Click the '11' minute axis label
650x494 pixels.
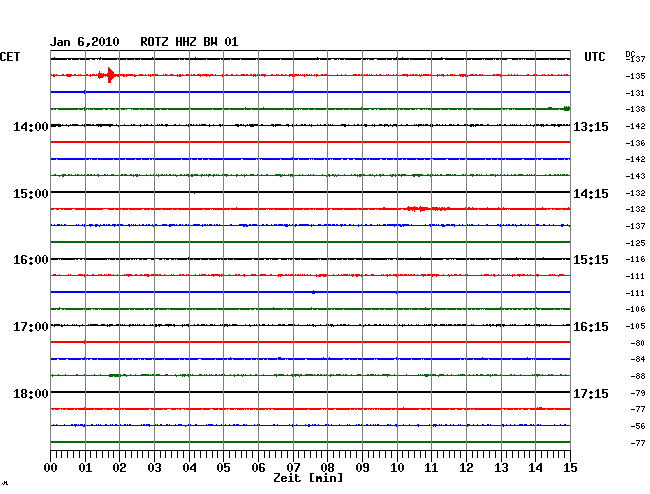(431, 468)
